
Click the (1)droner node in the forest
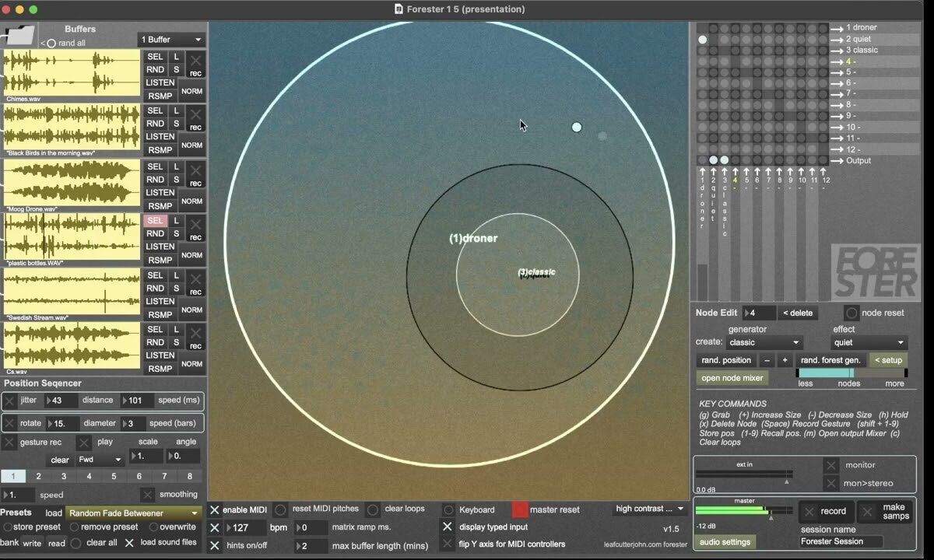tap(472, 238)
